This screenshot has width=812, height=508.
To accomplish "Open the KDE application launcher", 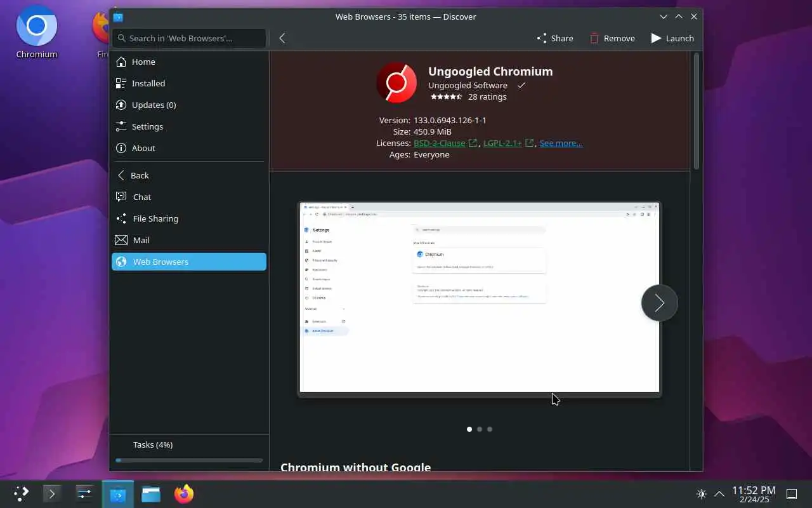I will 21,493.
